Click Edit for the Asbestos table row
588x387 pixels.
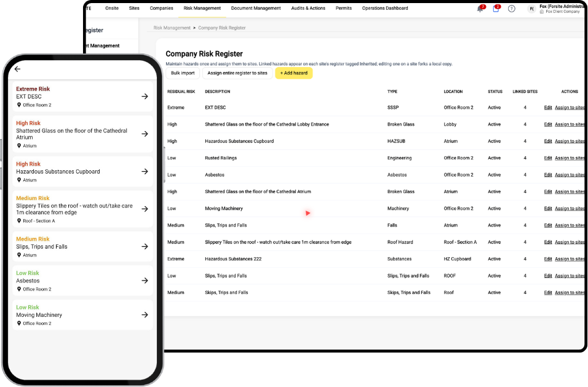pos(548,175)
